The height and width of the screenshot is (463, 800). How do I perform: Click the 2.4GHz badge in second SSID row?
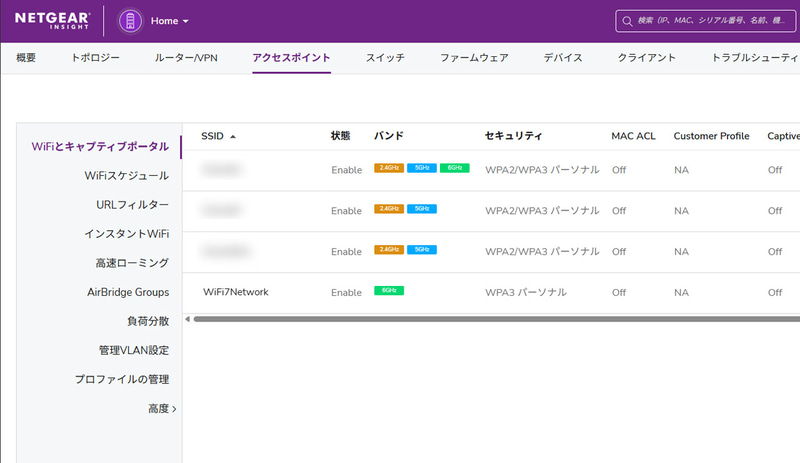click(389, 209)
